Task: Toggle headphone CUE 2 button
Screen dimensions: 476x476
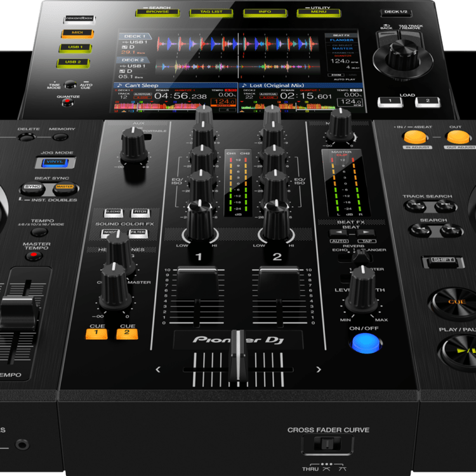Action: pyautogui.click(x=127, y=334)
